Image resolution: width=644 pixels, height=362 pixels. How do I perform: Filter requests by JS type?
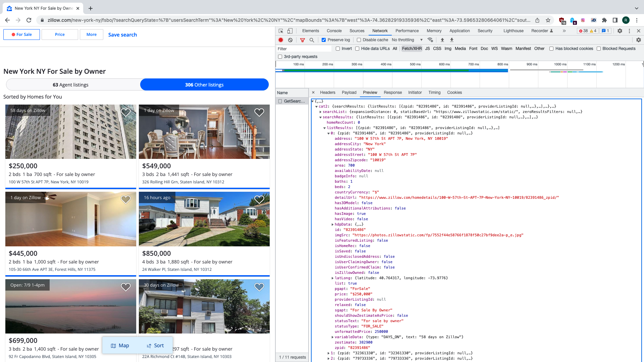pyautogui.click(x=427, y=49)
